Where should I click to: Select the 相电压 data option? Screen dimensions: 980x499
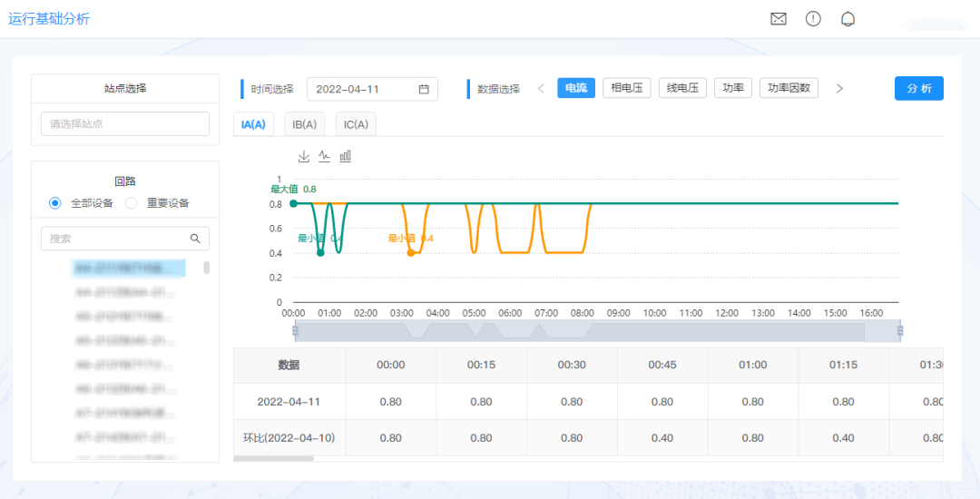(626, 88)
